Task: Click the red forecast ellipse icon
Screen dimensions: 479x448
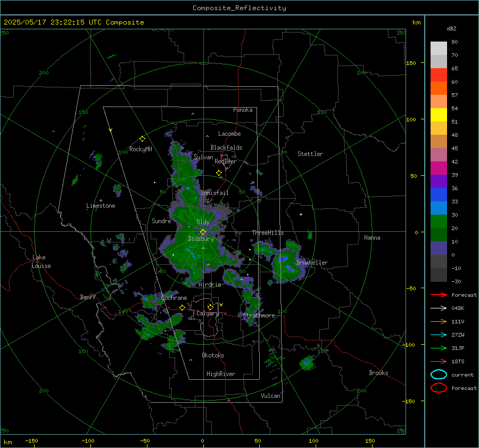Action: pyautogui.click(x=439, y=388)
